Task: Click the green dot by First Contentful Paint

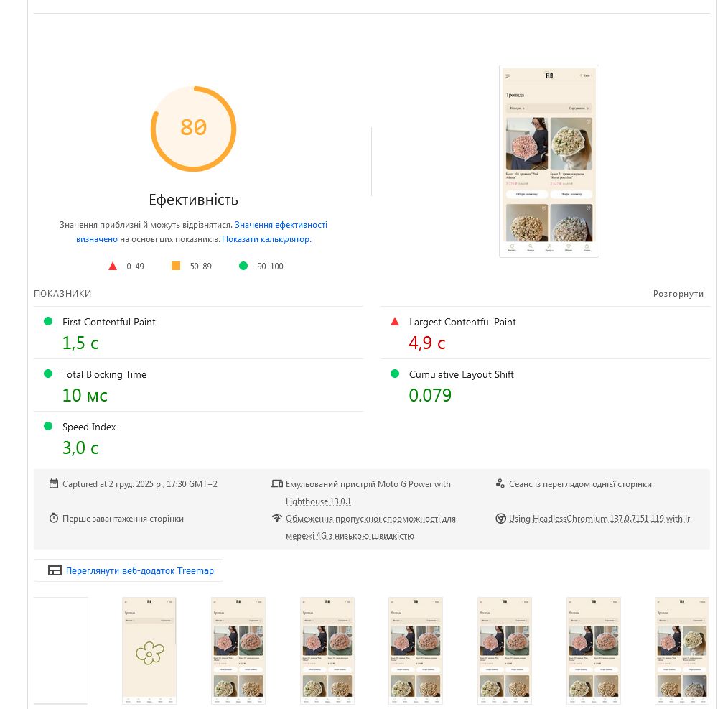Action: coord(48,322)
